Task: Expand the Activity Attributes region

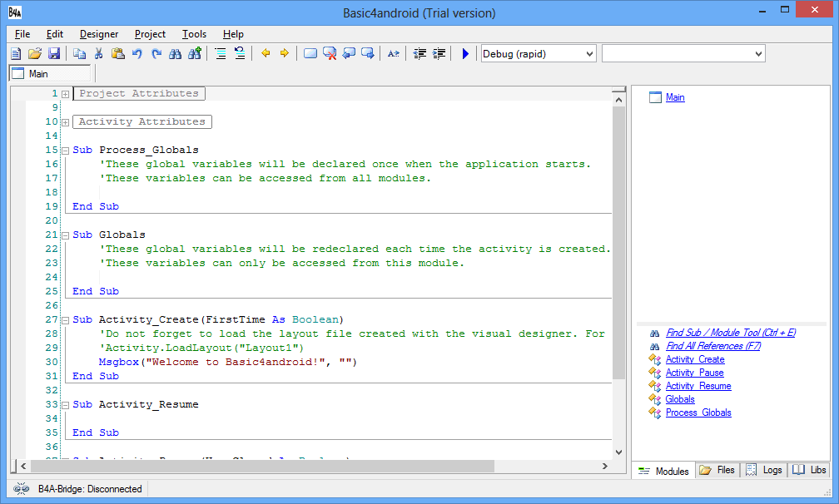Action: pyautogui.click(x=65, y=121)
